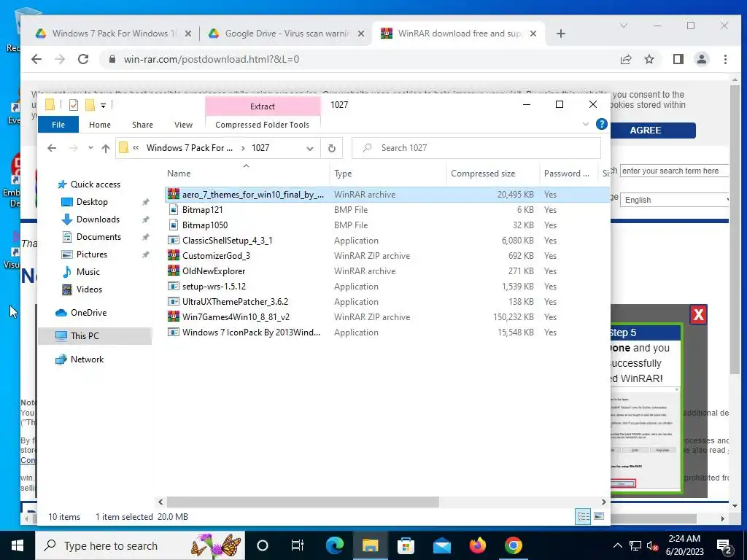The width and height of the screenshot is (747, 560).
Task: Open Chrome side panel icon
Action: click(678, 59)
